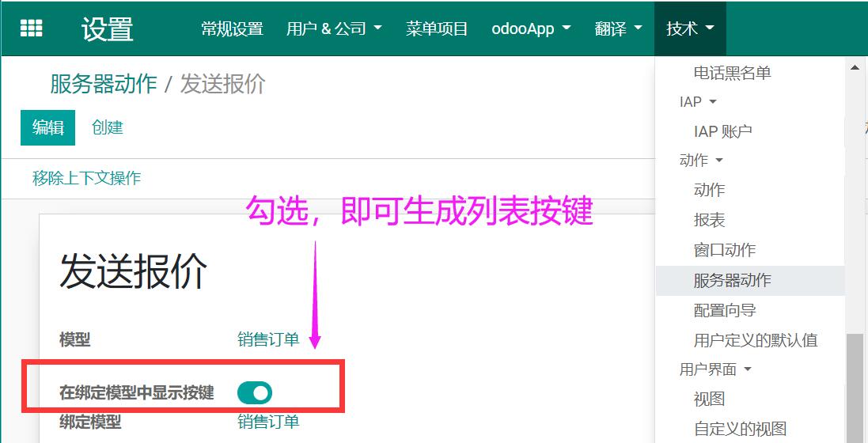Click the 技术 menu scrollbar thumb
The image size is (868, 443).
tap(855, 388)
